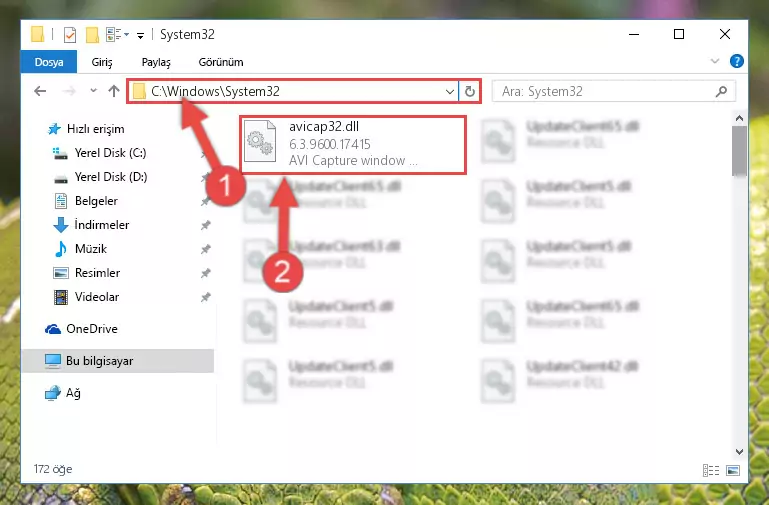Expand the address bar history dropdown
This screenshot has height=505, width=769.
pyautogui.click(x=449, y=91)
